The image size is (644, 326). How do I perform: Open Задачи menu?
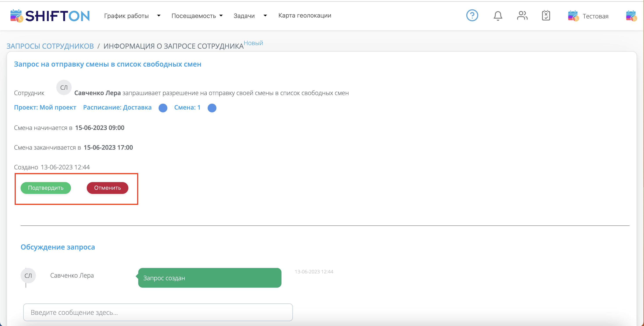click(244, 16)
